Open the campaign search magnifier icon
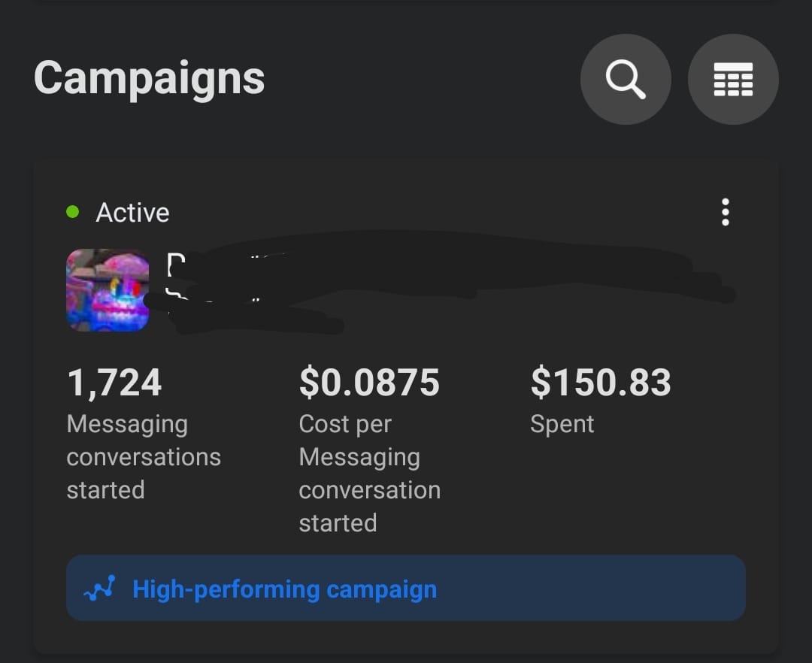Viewport: 812px width, 663px height. tap(626, 79)
